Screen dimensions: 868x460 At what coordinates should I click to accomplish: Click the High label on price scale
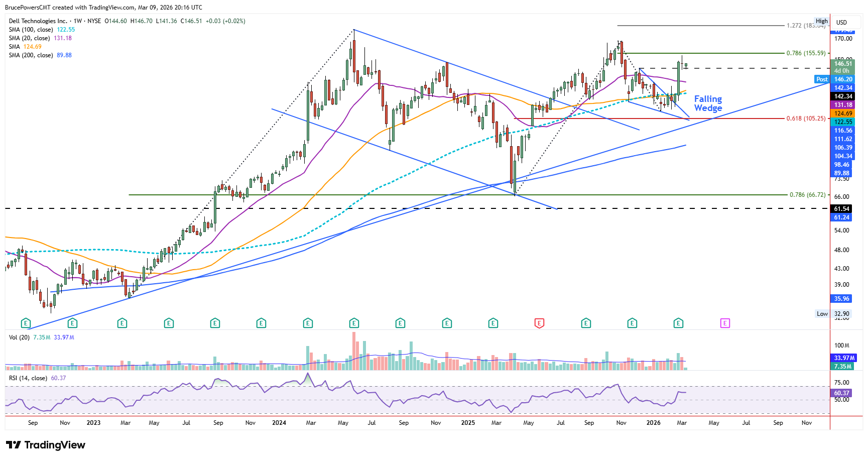point(822,21)
